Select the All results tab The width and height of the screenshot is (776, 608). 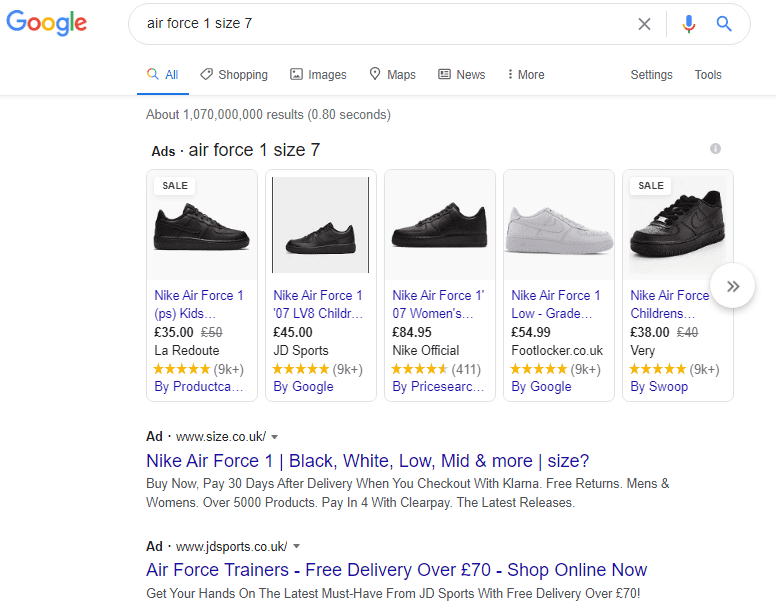[x=162, y=75]
